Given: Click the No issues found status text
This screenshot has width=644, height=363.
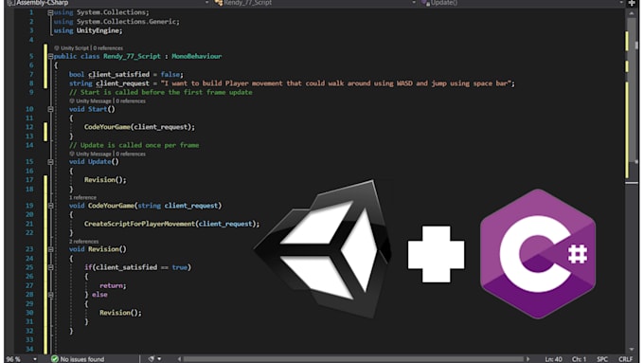Looking at the screenshot, I should [82, 359].
